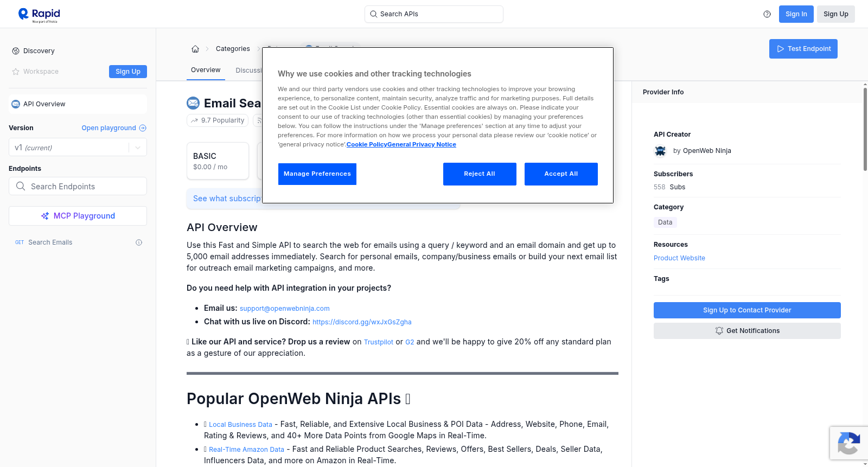This screenshot has height=467, width=868.
Task: Open the Real-Time Amazon Data link
Action: [x=246, y=450]
